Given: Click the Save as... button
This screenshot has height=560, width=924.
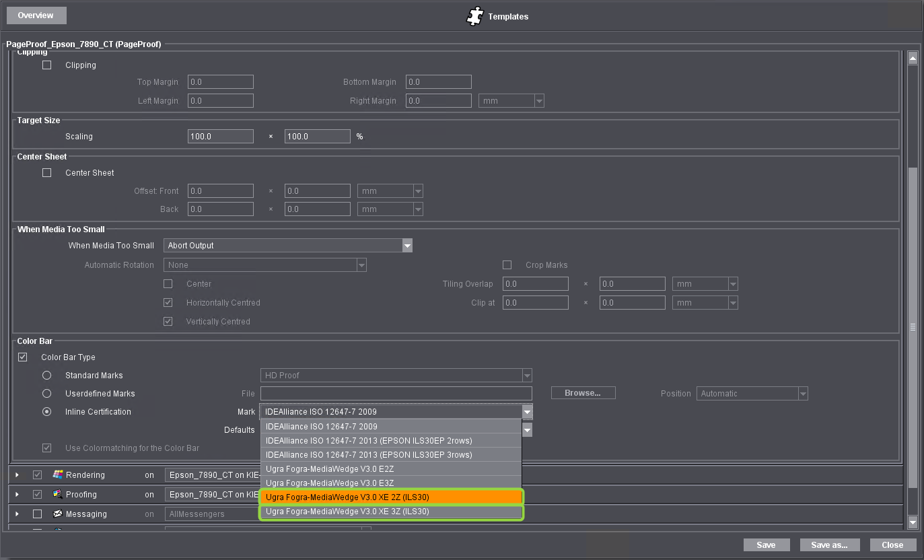Looking at the screenshot, I should [829, 545].
